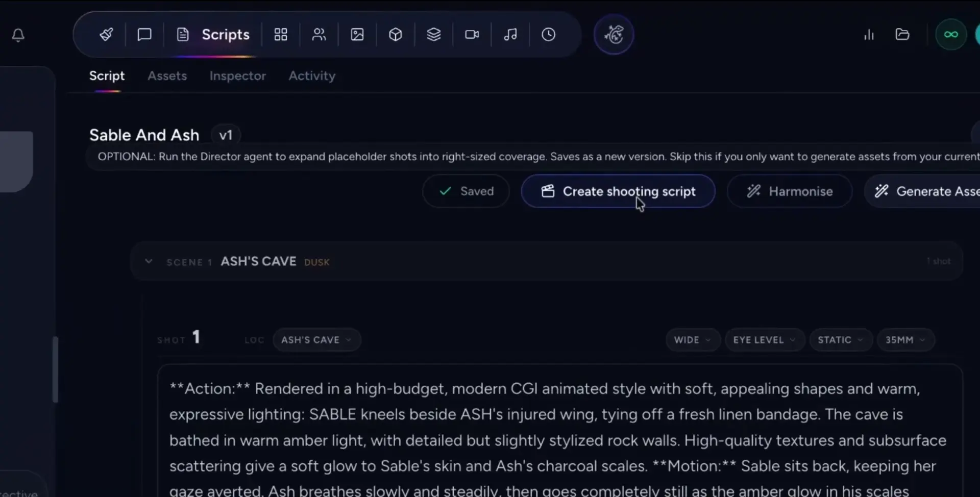Open the EYE LEVEL angle dropdown
This screenshot has width=980, height=497.
pos(765,340)
